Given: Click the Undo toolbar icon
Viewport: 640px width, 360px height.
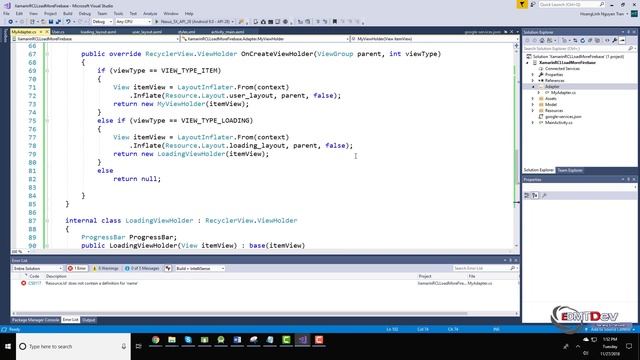Looking at the screenshot, I should (68, 22).
